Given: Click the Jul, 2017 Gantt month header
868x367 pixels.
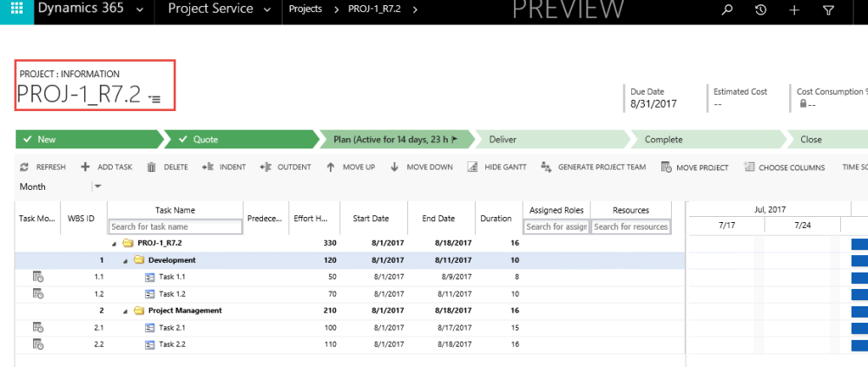Looking at the screenshot, I should (769, 210).
